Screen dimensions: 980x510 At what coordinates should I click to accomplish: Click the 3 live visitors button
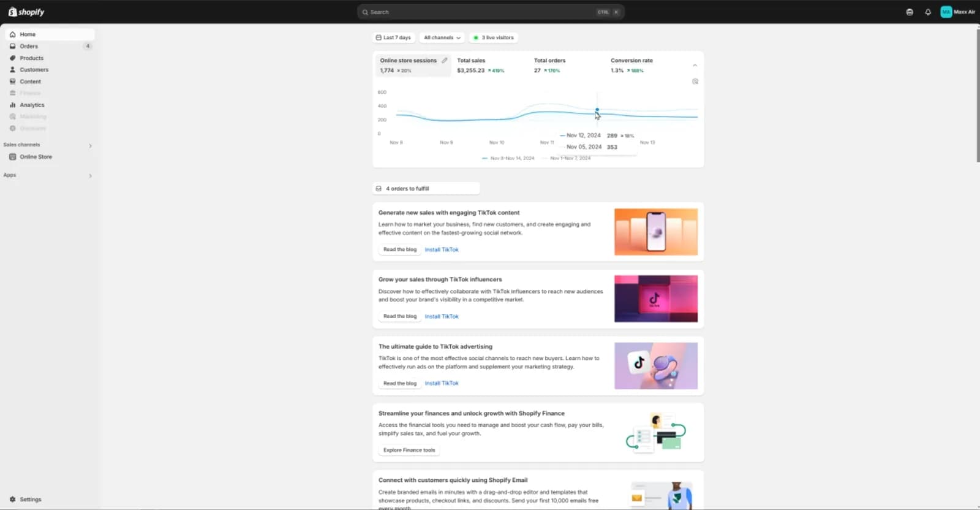[x=494, y=37]
